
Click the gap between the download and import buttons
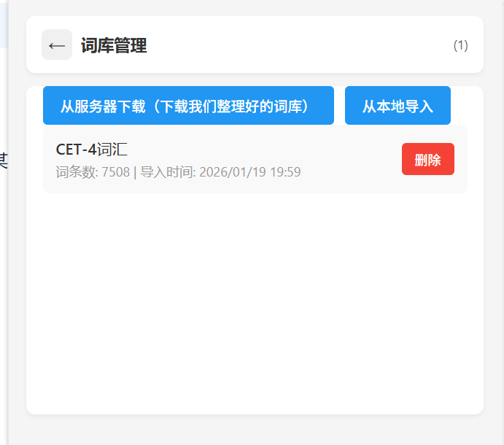pos(339,106)
